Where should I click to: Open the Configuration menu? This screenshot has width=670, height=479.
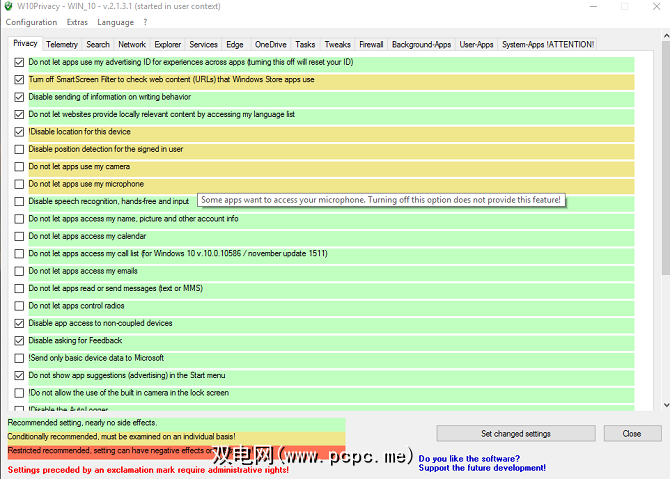31,22
